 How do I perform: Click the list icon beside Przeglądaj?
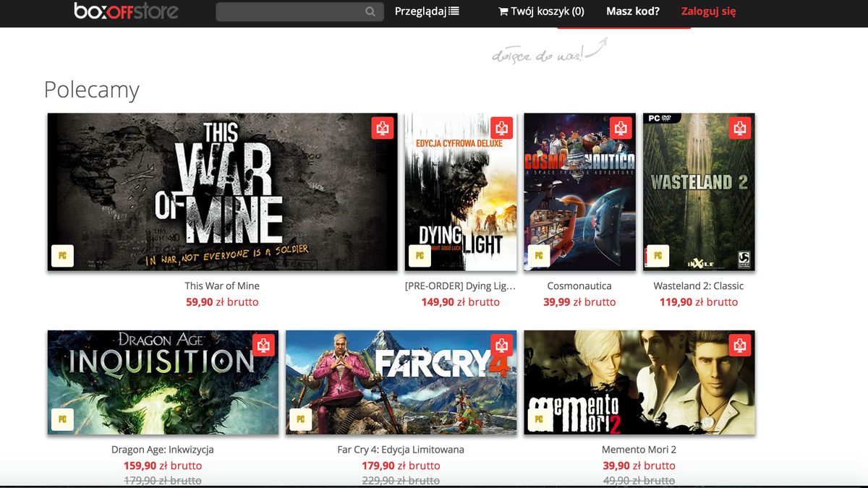(454, 11)
